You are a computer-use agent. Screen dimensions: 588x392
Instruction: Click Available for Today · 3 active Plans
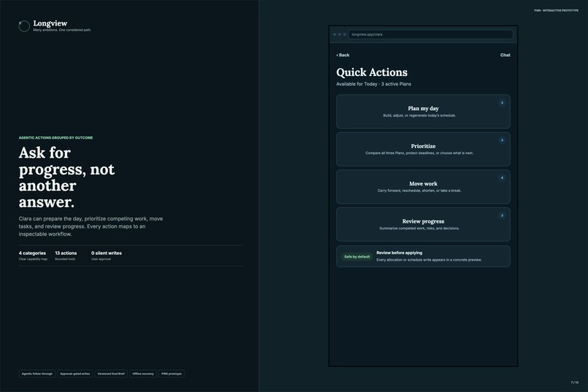coord(374,84)
